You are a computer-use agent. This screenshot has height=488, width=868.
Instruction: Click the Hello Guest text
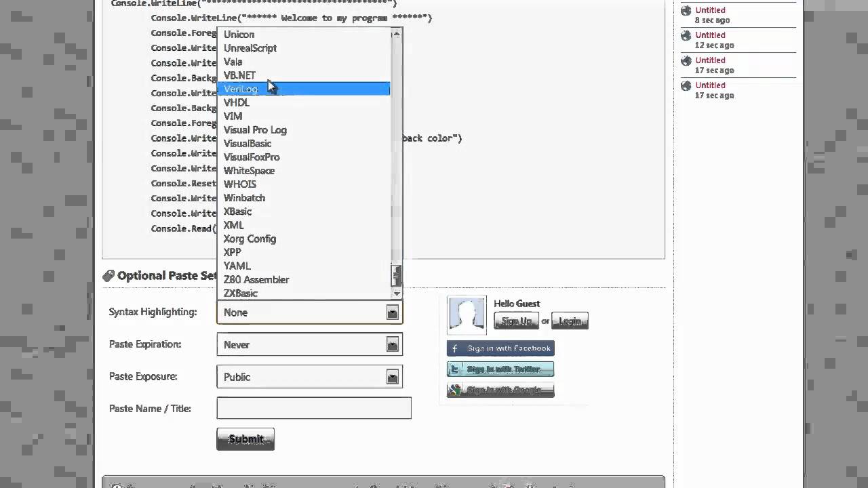click(x=517, y=304)
